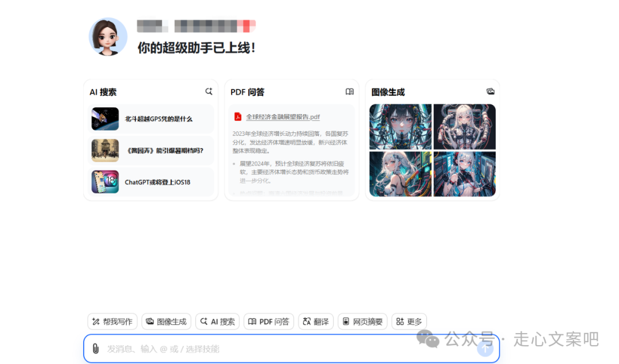
Task: Click the book icon in PDF 问答 panel header
Action: [x=350, y=91]
